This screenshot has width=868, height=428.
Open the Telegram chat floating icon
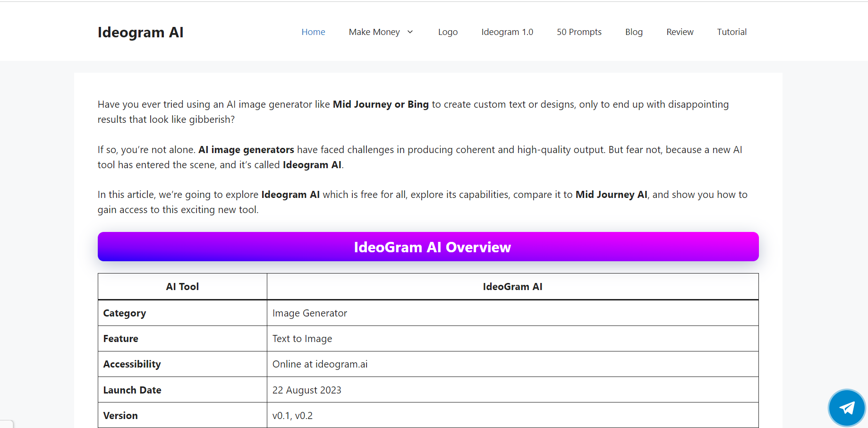(846, 408)
